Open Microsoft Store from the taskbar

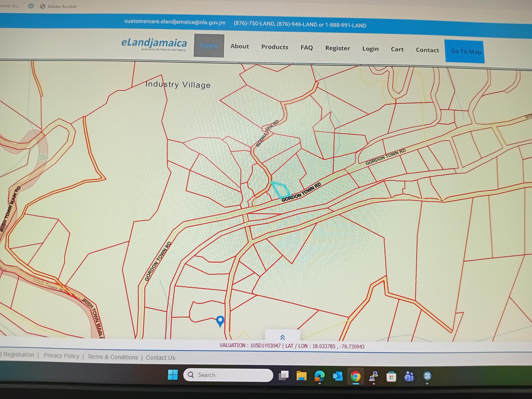pyautogui.click(x=391, y=377)
